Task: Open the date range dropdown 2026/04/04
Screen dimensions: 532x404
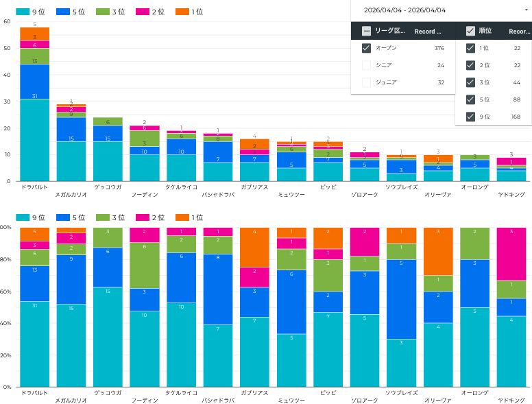Action: click(442, 10)
